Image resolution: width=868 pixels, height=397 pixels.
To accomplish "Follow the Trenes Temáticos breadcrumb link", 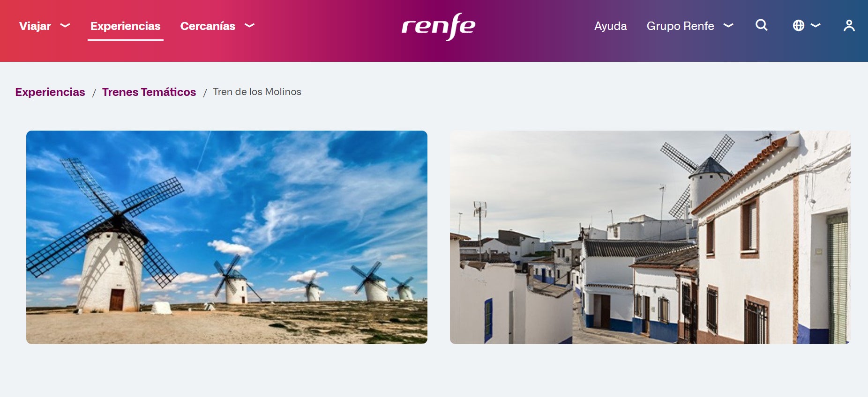I will click(149, 92).
